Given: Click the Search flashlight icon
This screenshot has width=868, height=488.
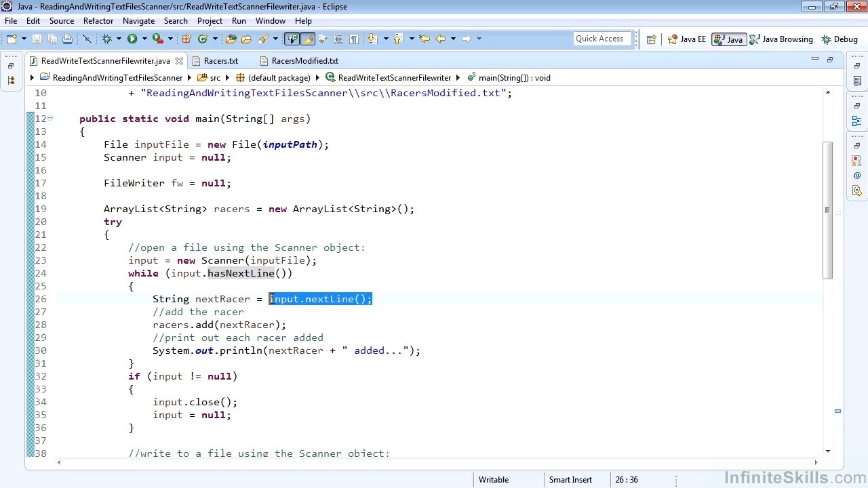Looking at the screenshot, I should (x=263, y=39).
